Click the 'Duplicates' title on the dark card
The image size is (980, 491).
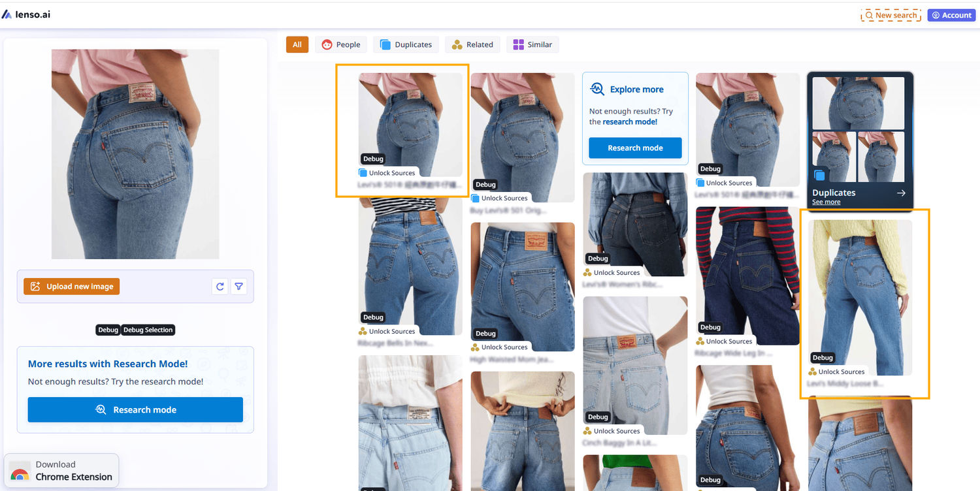(834, 193)
